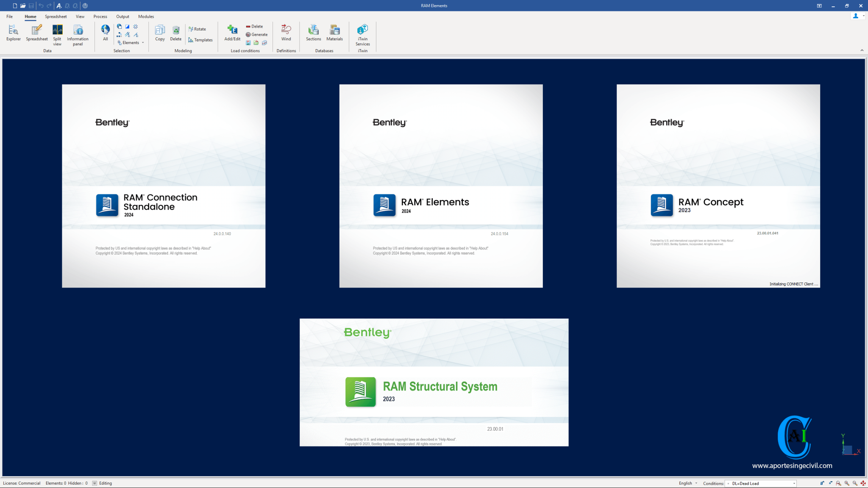Click the Generate load conditions button
Image resolution: width=868 pixels, height=488 pixels.
[x=257, y=35]
